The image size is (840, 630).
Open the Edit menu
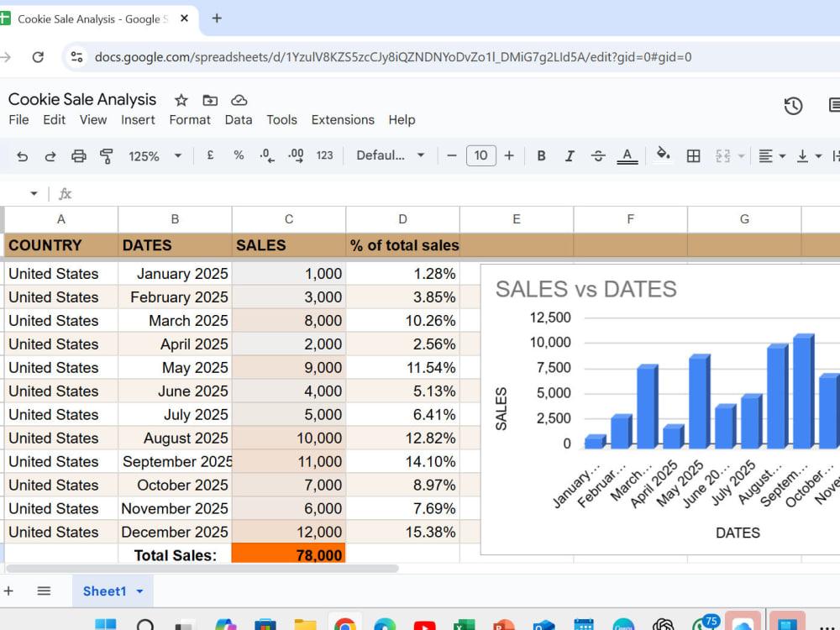pyautogui.click(x=54, y=120)
